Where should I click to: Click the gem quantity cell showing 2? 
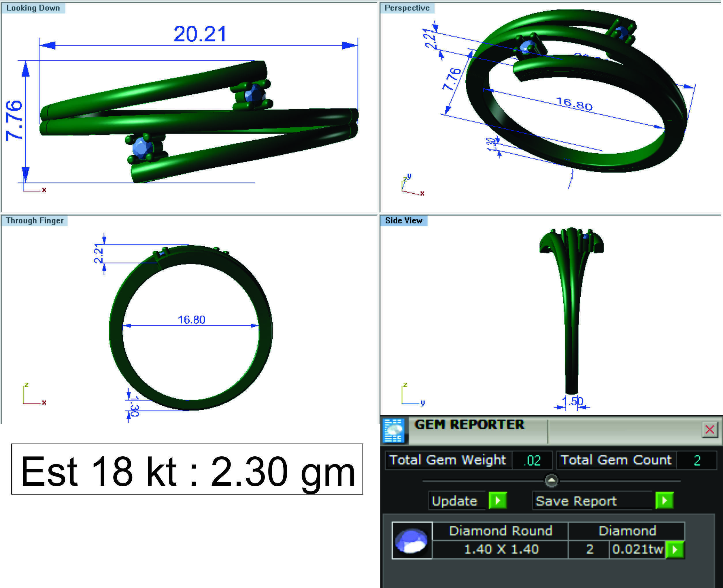tap(589, 549)
